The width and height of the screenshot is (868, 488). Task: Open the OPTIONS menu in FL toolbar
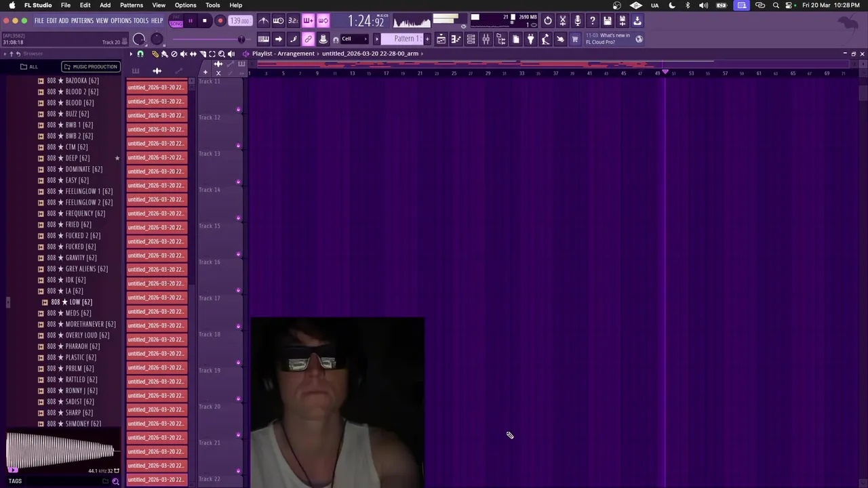pyautogui.click(x=121, y=21)
